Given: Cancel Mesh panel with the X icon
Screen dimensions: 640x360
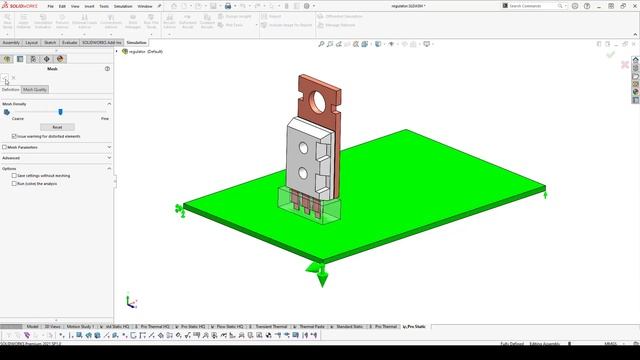Looking at the screenshot, I should click(x=14, y=78).
